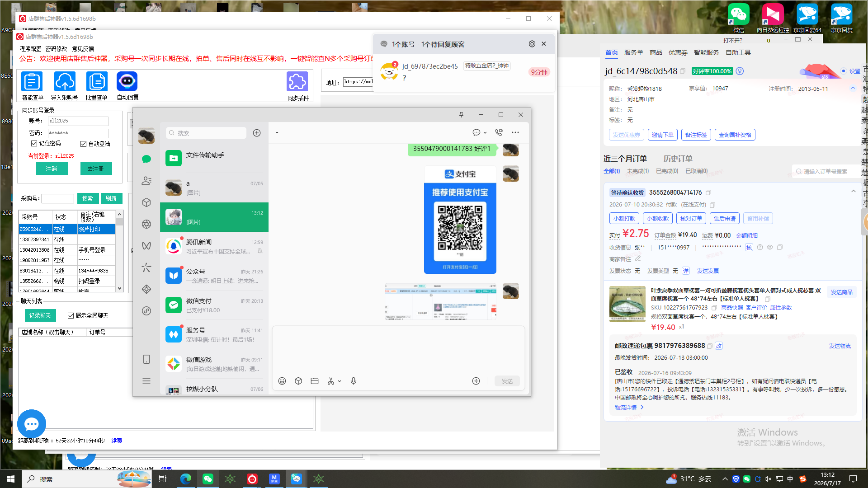Screen dimensions: 868x488
Task: Launch the 自动回复 robot icon
Action: coord(127,82)
